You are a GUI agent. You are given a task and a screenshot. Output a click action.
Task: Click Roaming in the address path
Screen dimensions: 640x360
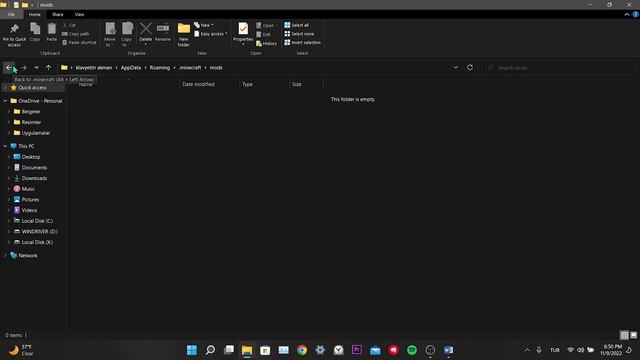pyautogui.click(x=160, y=68)
